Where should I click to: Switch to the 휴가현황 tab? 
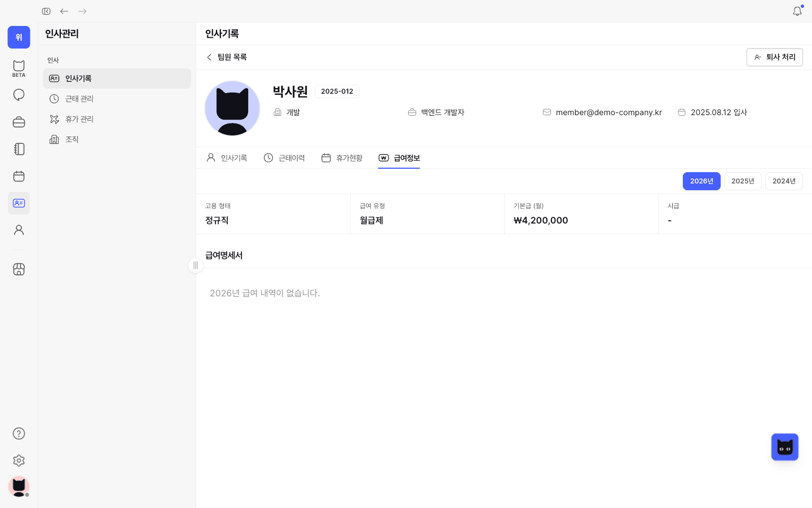coord(342,158)
